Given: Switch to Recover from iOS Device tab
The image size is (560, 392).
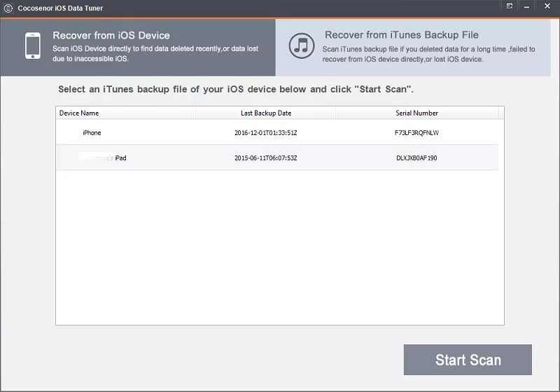Looking at the screenshot, I should point(138,48).
